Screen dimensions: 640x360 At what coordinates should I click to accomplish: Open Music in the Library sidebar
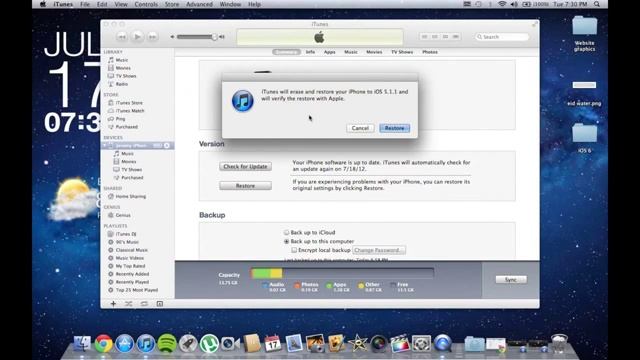click(x=122, y=60)
